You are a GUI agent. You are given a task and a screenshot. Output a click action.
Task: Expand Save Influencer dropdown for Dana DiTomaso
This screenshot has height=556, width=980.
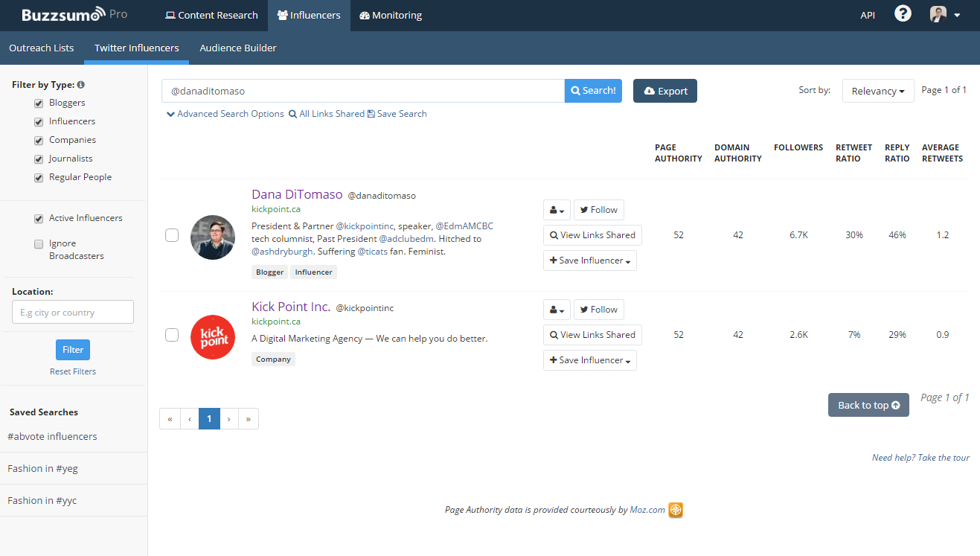click(590, 261)
